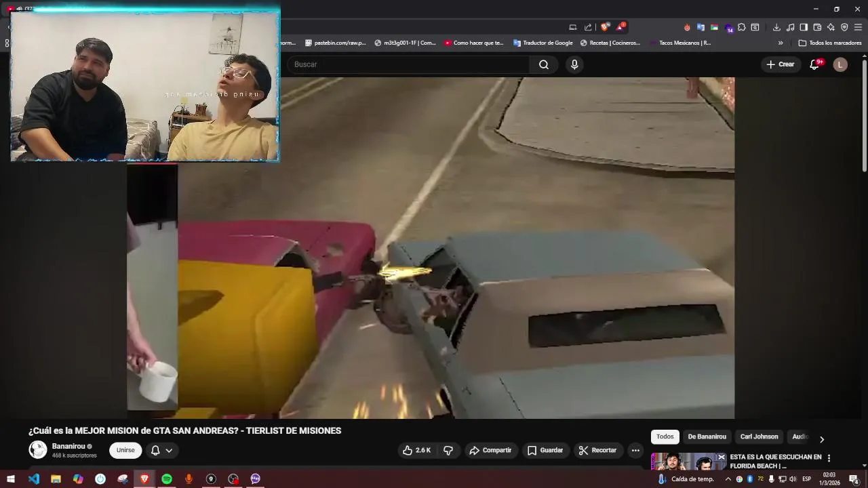This screenshot has width=868, height=488.
Task: Click the page vertical scrollbar
Action: (864, 115)
